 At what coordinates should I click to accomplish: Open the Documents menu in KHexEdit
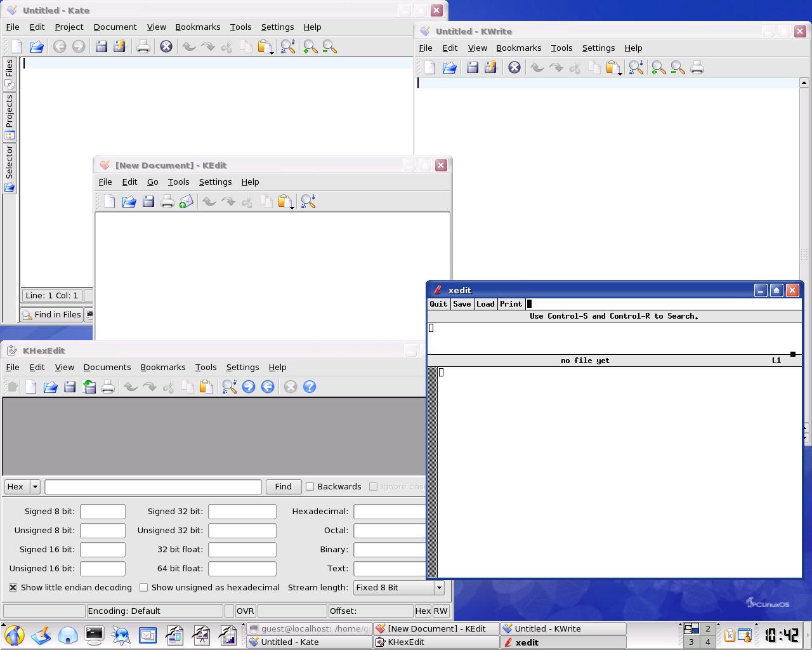click(107, 367)
